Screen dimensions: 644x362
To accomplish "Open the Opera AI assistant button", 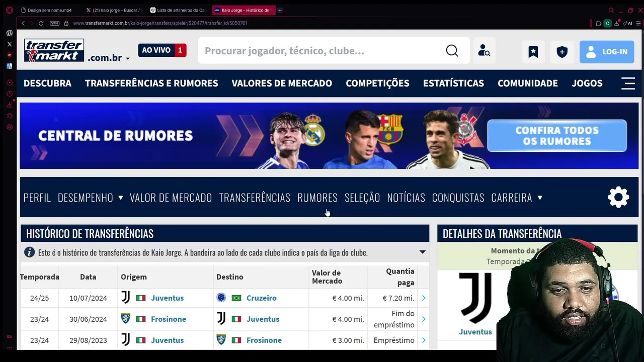I will click(627, 23).
